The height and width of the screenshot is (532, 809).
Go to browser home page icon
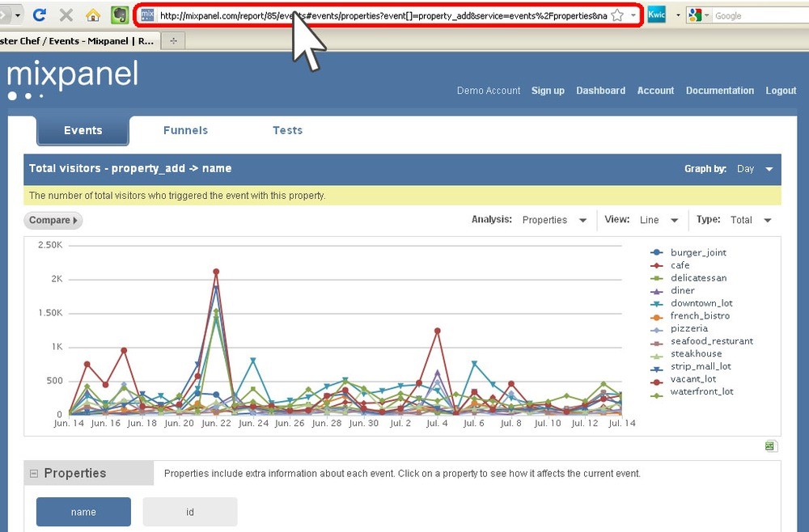click(x=93, y=15)
